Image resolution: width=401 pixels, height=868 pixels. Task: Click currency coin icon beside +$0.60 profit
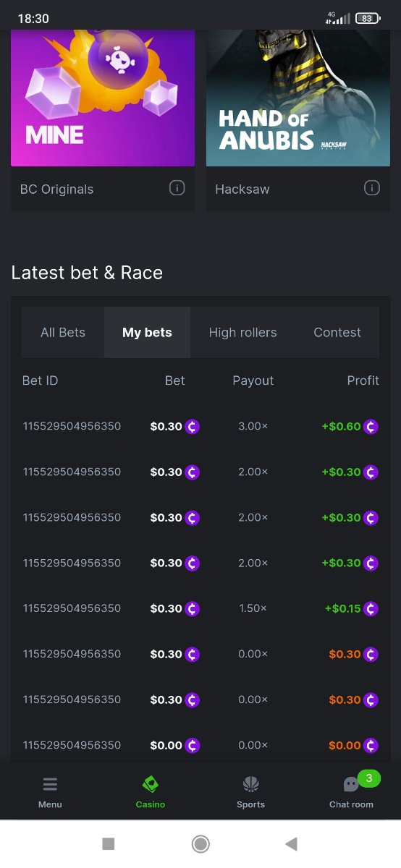tap(371, 427)
